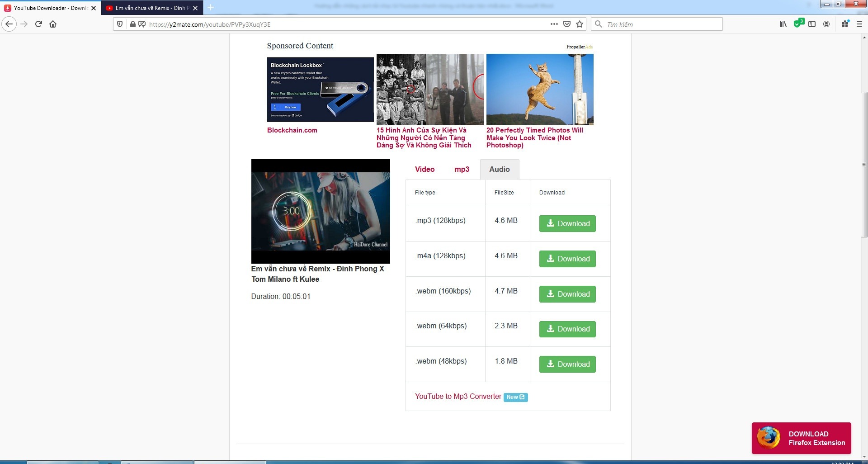Click the Sponsored Content heading

pos(300,46)
